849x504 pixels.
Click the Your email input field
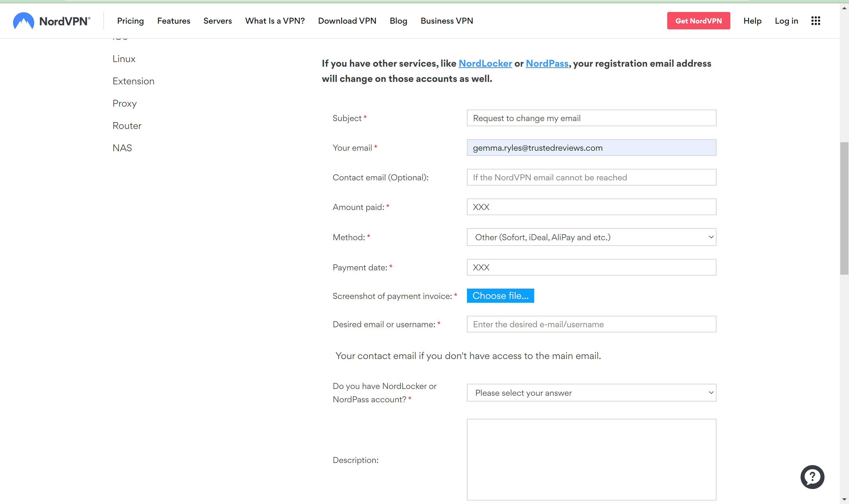pyautogui.click(x=592, y=148)
